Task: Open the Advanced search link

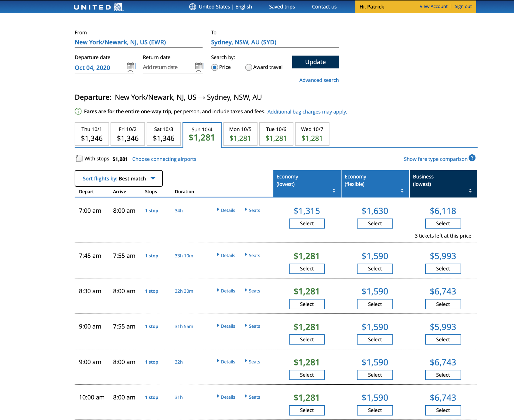Action: point(319,80)
